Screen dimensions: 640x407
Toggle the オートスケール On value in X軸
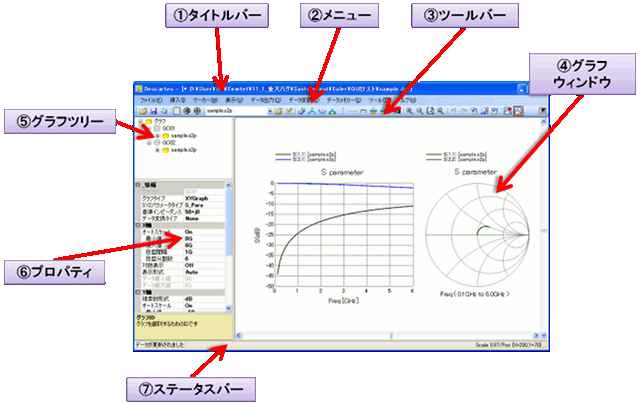tap(190, 231)
